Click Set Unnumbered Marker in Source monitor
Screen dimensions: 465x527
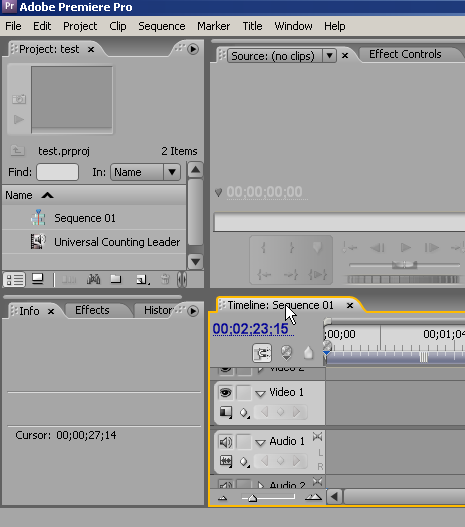[317, 248]
